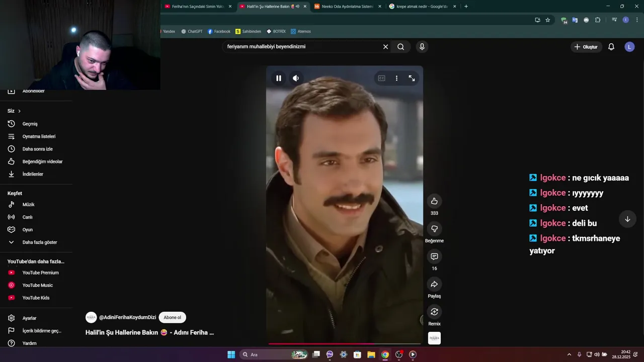The height and width of the screenshot is (362, 644).
Task: Pause the Shorts video
Action: (278, 78)
